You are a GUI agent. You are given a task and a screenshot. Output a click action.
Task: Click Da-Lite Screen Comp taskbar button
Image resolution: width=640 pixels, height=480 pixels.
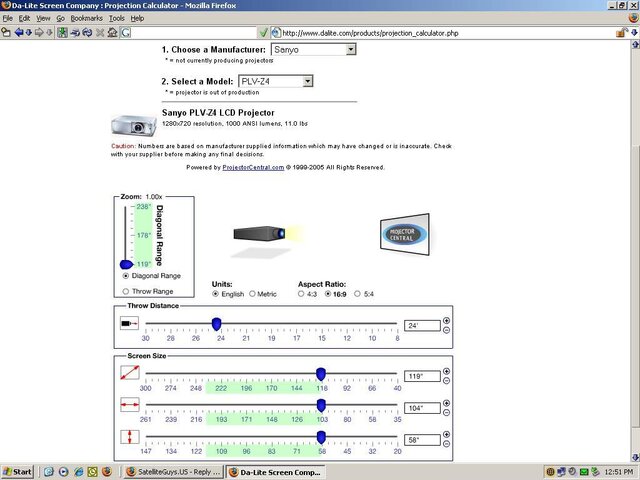[x=276, y=472]
